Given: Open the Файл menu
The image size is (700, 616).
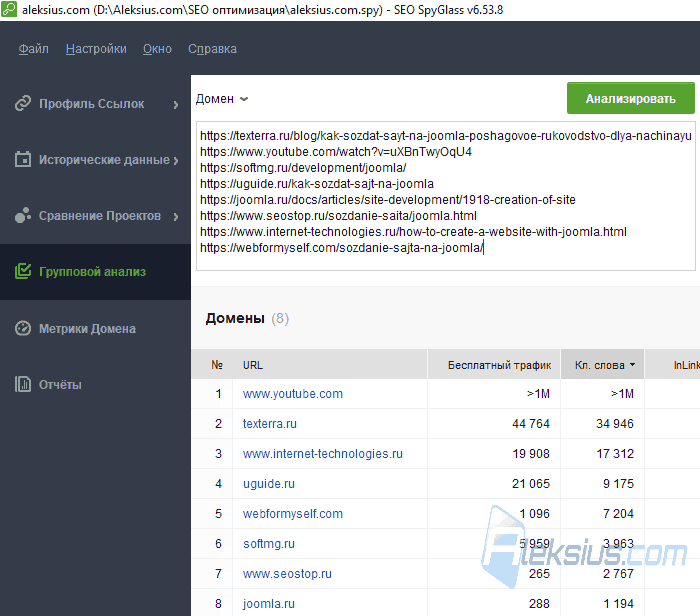Looking at the screenshot, I should [x=33, y=49].
